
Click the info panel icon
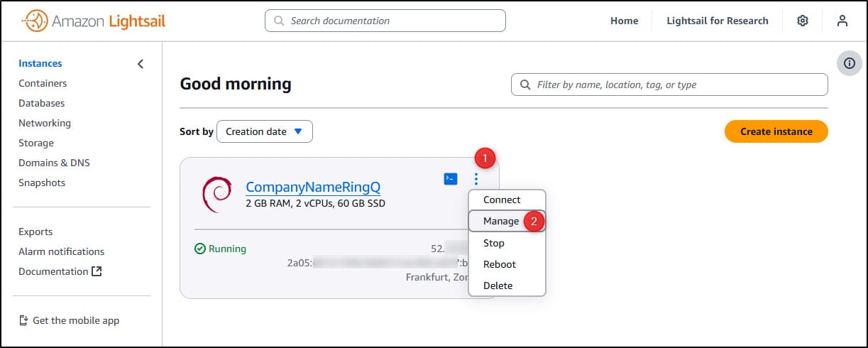click(x=849, y=64)
